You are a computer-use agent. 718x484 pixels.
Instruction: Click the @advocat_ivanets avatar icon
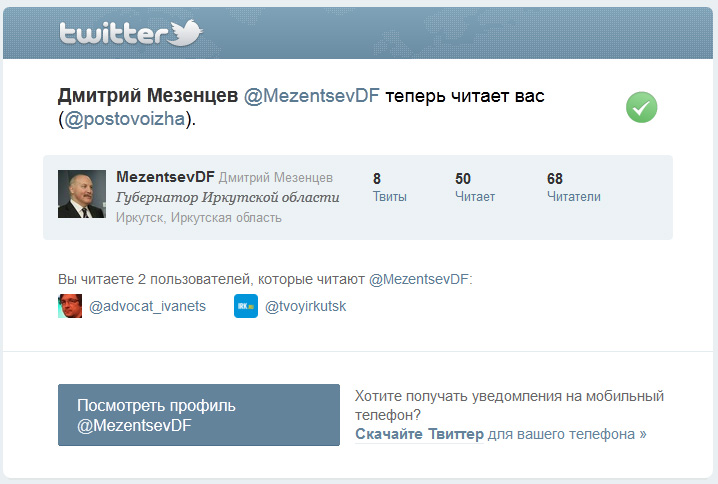70,306
